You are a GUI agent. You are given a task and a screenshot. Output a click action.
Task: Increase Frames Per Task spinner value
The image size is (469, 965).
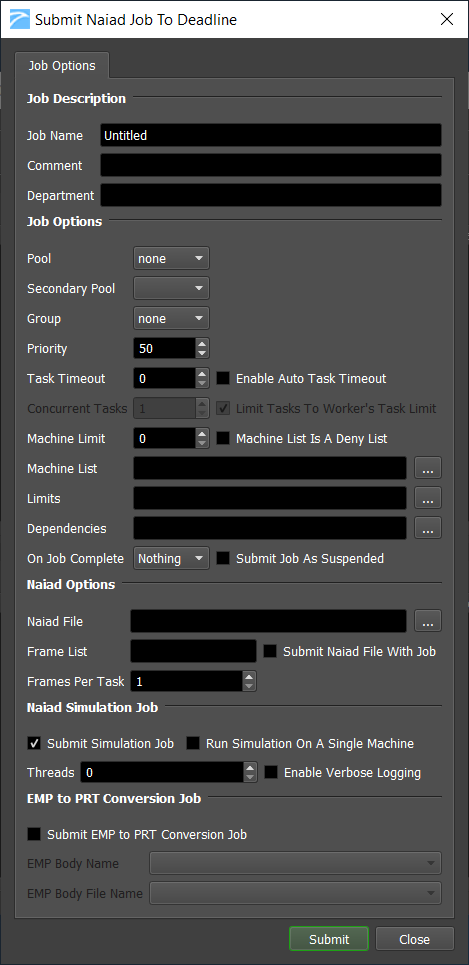pos(249,676)
